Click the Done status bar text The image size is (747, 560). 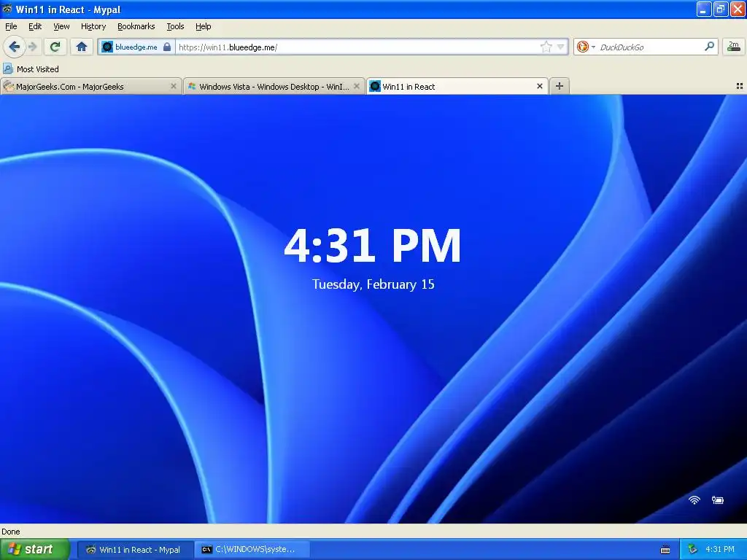(x=11, y=532)
